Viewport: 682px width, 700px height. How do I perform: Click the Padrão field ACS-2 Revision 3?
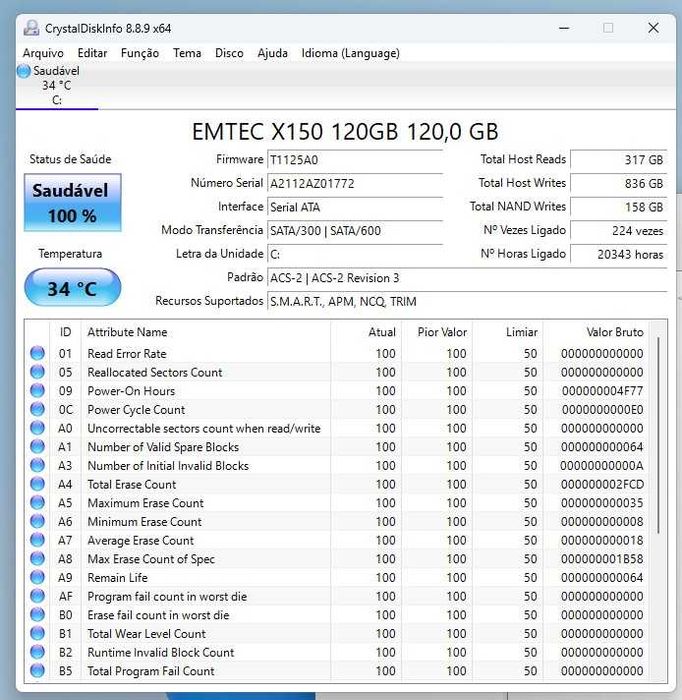click(x=467, y=278)
